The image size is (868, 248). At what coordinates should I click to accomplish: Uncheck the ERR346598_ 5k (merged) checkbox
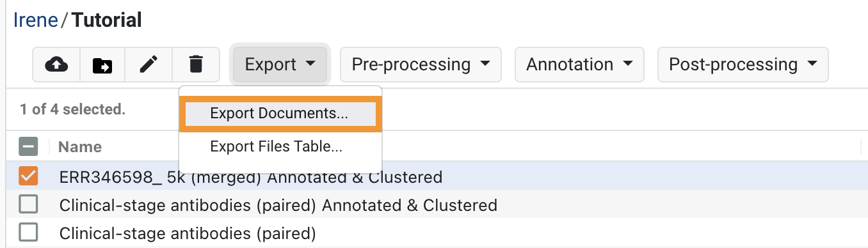29,176
